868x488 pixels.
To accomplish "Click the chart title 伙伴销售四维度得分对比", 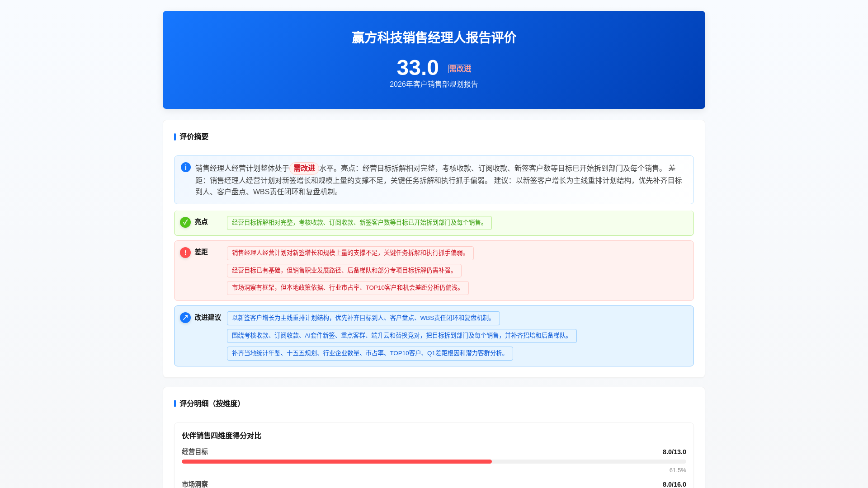I will click(x=222, y=436).
